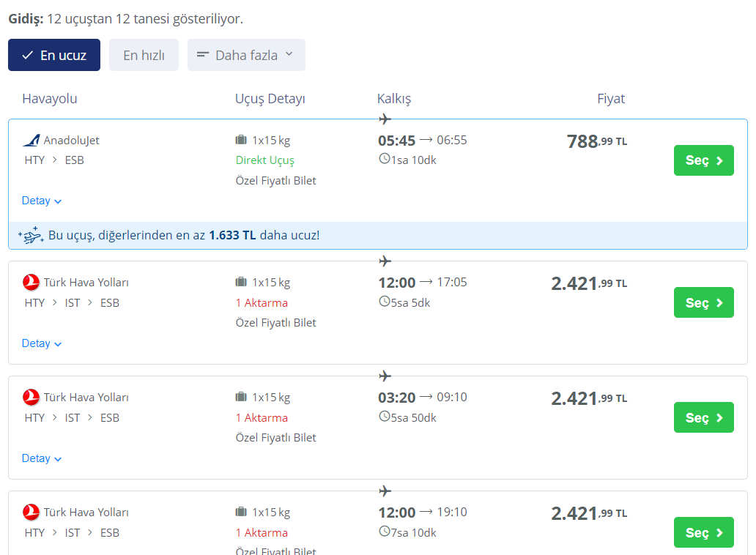Toggle the En hızlı sort option
756x555 pixels.
[144, 55]
